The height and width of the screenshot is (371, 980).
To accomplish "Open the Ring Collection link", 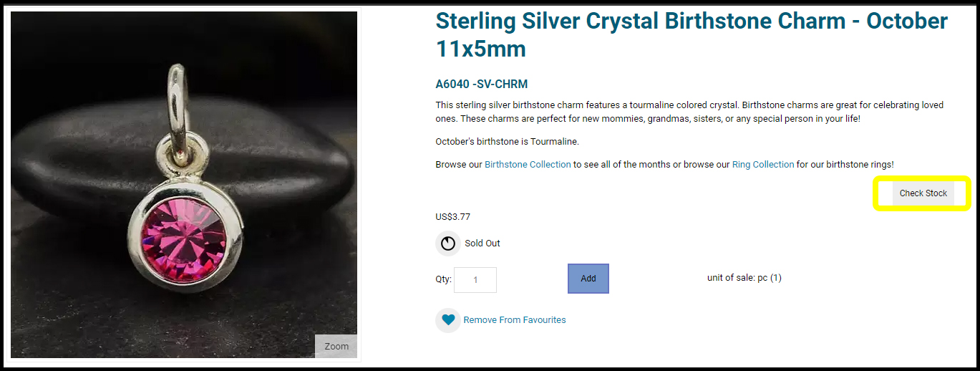I will 762,165.
